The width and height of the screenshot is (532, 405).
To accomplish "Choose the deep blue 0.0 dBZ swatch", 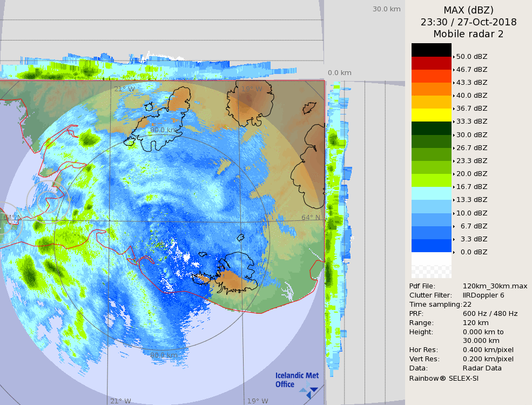I will [431, 246].
